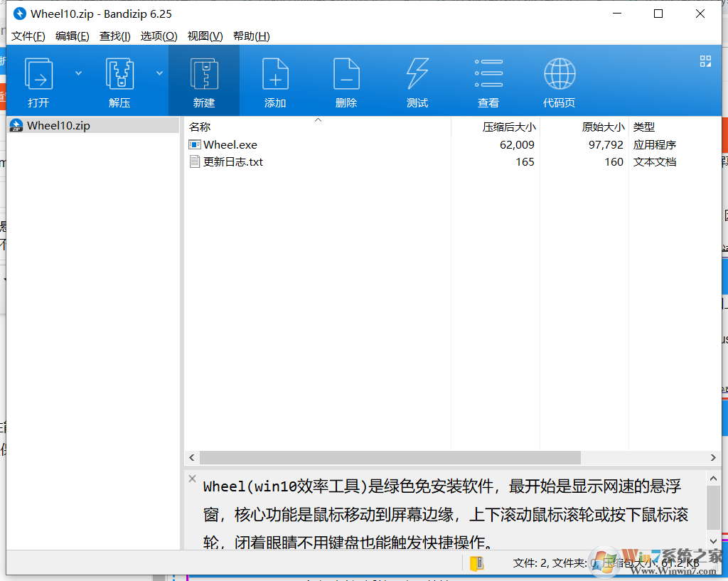
Task: Click the Wheel.exe application icon
Action: (195, 145)
